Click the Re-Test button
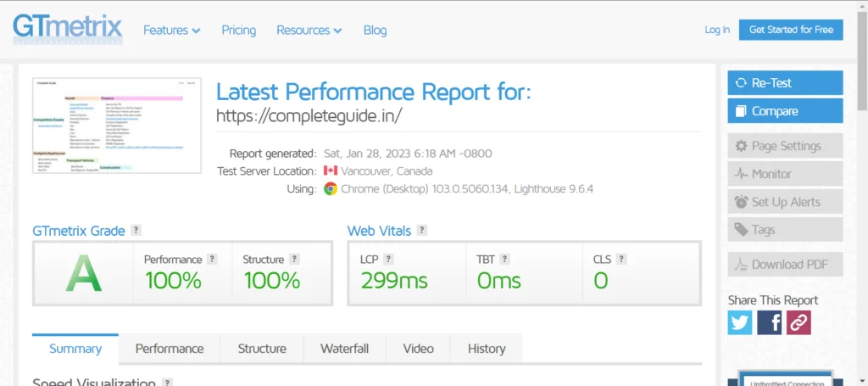Image resolution: width=868 pixels, height=386 pixels. point(785,83)
